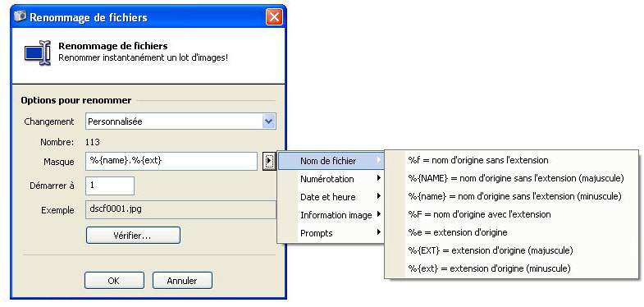644x307 pixels.
Task: Insert %{NAME} uppercase name entry
Action: click(511, 178)
